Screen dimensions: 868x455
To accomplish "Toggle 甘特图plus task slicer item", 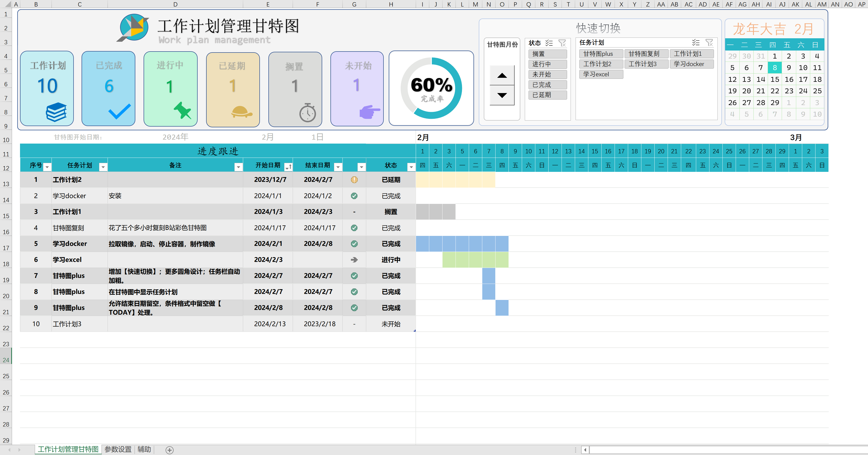I will click(x=601, y=54).
